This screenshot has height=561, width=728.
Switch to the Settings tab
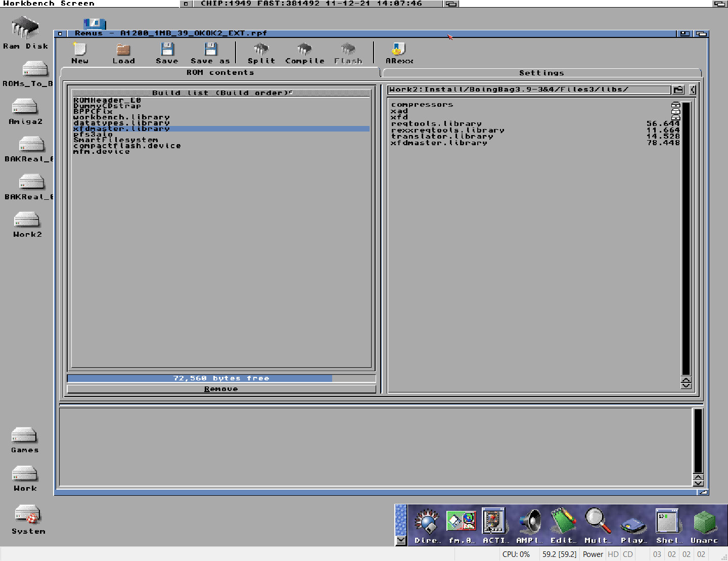541,73
